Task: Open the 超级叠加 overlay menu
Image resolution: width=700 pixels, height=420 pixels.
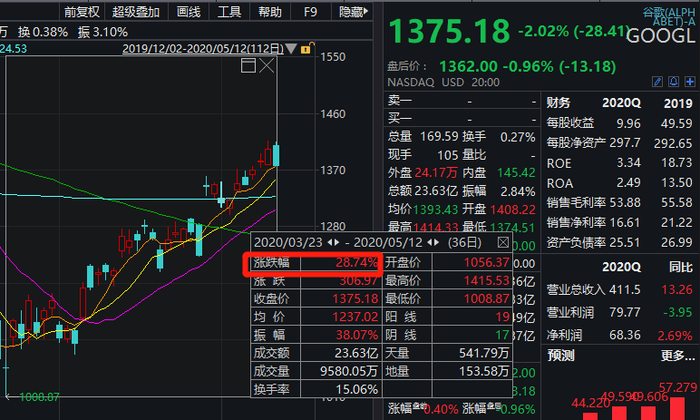Action: [136, 12]
